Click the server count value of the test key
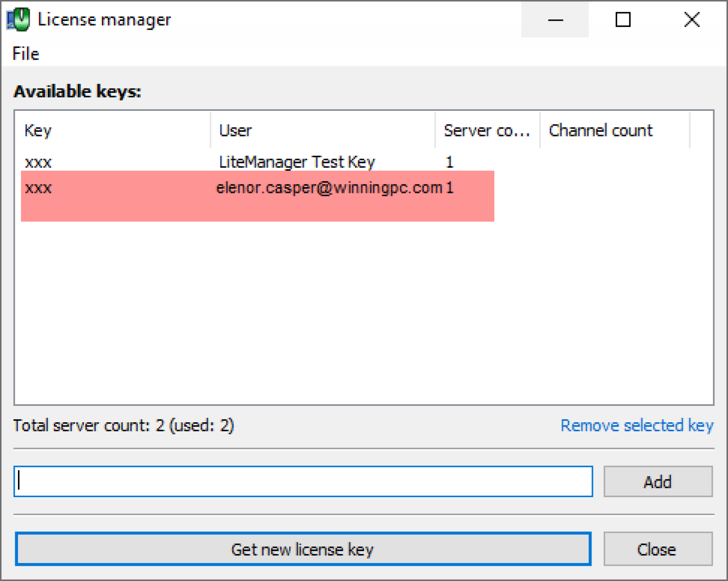 pos(449,162)
